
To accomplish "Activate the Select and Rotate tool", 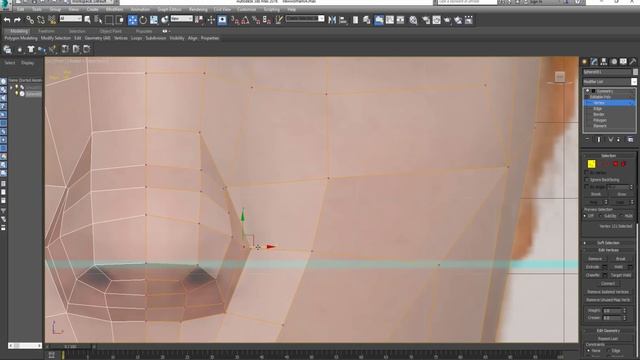I will tap(143, 20).
